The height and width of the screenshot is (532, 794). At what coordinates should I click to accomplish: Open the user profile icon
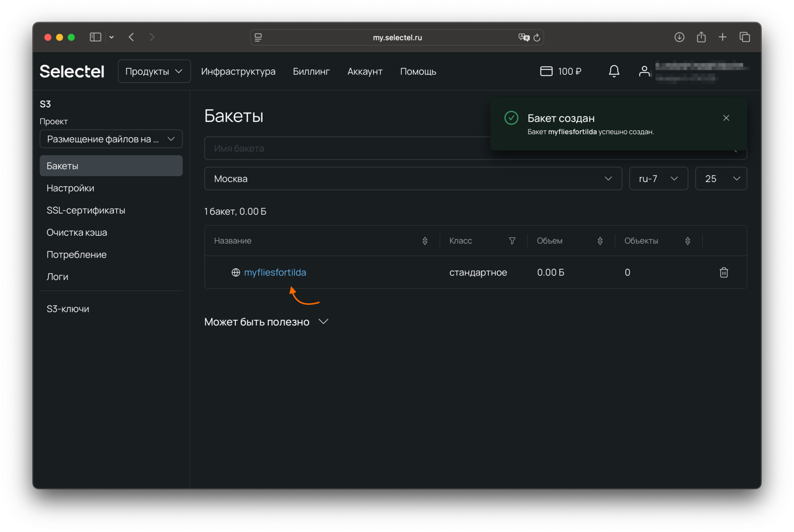click(644, 71)
